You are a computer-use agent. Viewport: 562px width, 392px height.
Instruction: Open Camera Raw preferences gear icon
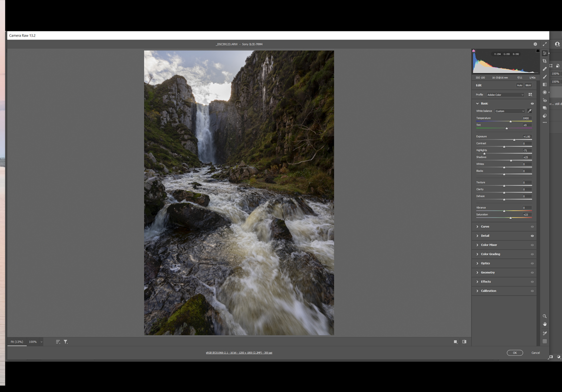[535, 44]
